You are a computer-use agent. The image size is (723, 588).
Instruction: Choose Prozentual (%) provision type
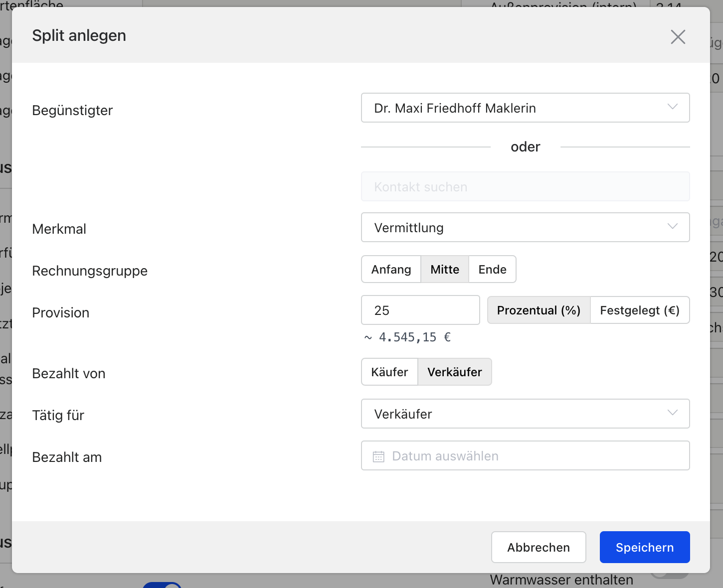point(539,310)
